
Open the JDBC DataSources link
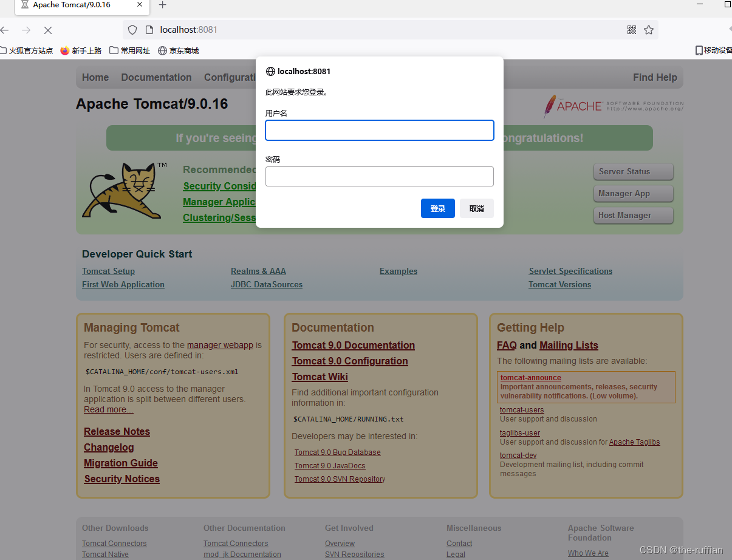click(x=267, y=284)
